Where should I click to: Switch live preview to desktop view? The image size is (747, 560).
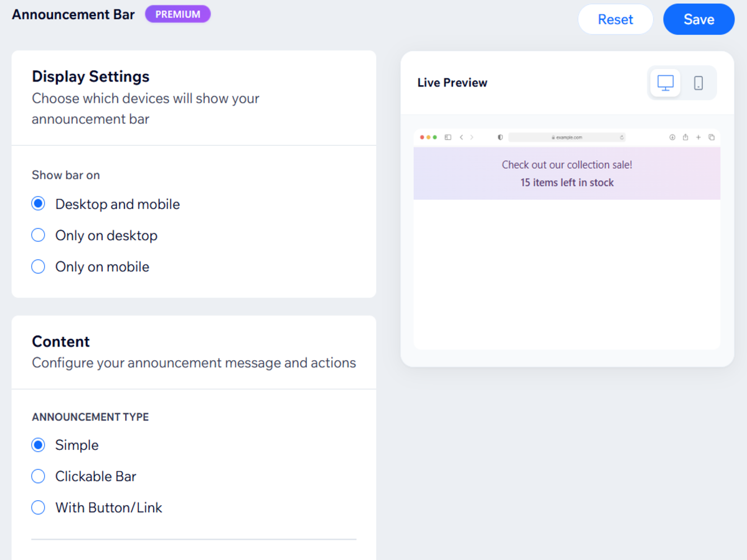tap(665, 83)
